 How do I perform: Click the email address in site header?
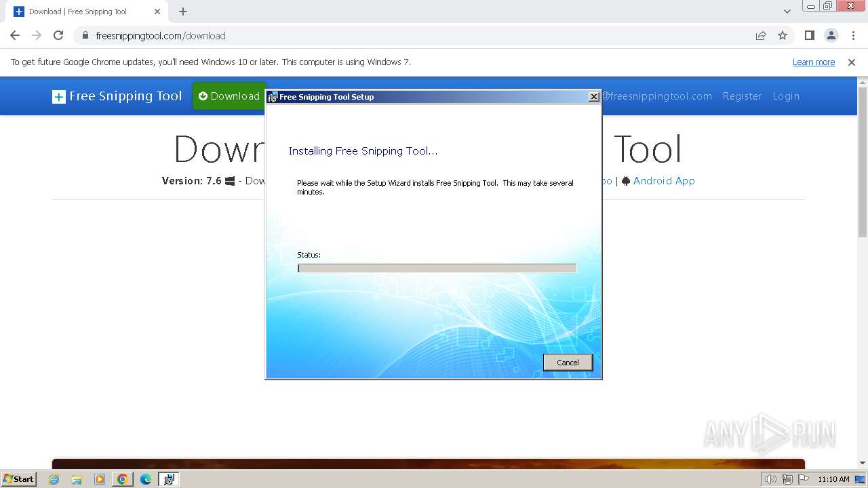pos(656,96)
